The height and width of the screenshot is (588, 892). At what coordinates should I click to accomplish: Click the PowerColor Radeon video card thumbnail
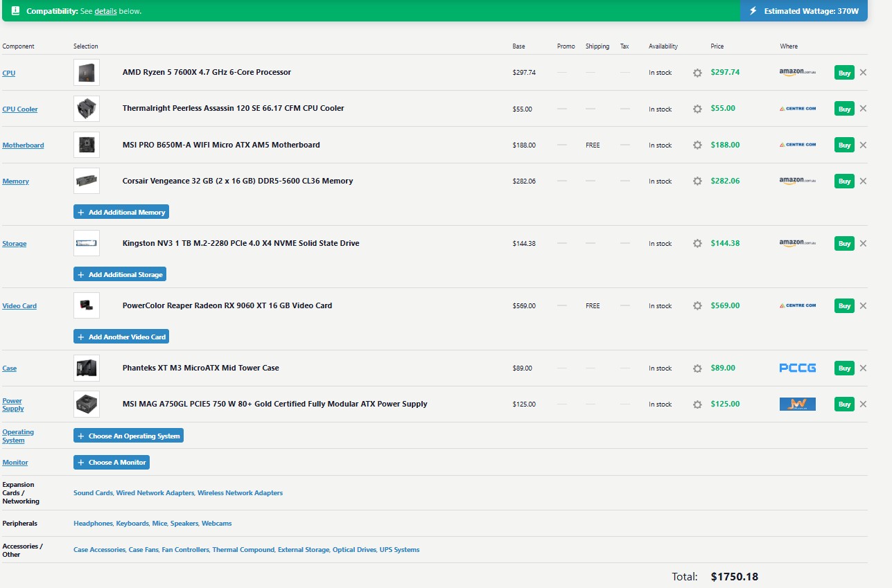(x=87, y=305)
